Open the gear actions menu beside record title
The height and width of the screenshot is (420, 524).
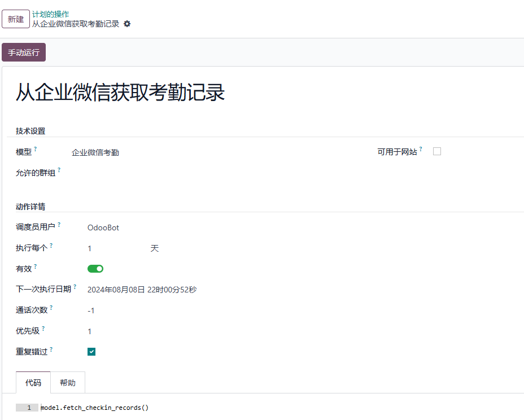coord(127,24)
